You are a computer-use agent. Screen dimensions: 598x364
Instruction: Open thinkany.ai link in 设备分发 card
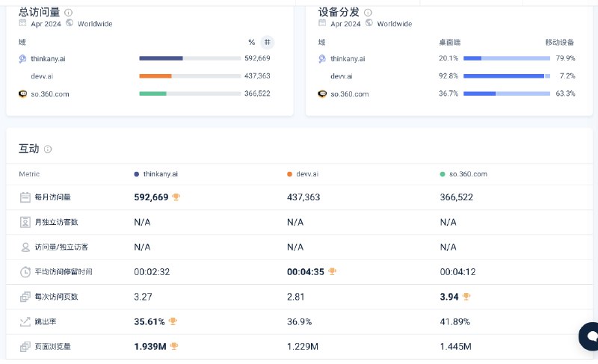click(x=348, y=59)
